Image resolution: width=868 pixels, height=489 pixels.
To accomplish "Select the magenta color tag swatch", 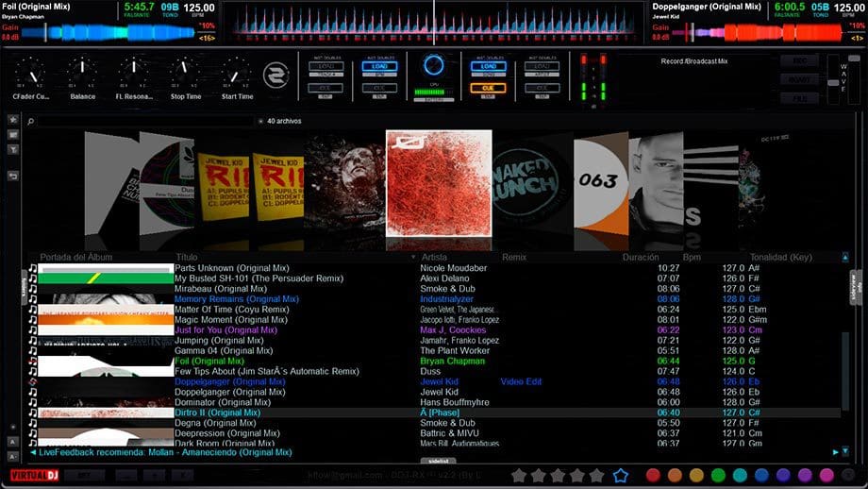I will tap(826, 475).
